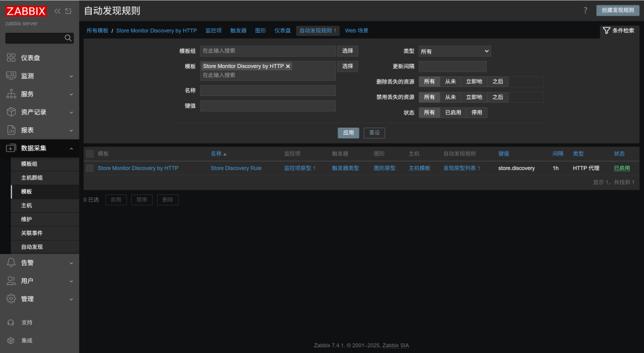644x353 pixels.
Task: Click the 已启用 status link in row
Action: pos(622,168)
